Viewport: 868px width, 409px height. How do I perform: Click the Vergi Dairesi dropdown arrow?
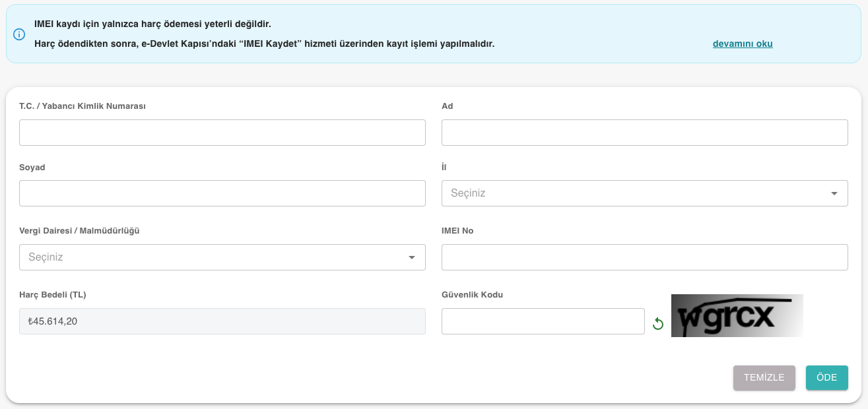[x=412, y=257]
